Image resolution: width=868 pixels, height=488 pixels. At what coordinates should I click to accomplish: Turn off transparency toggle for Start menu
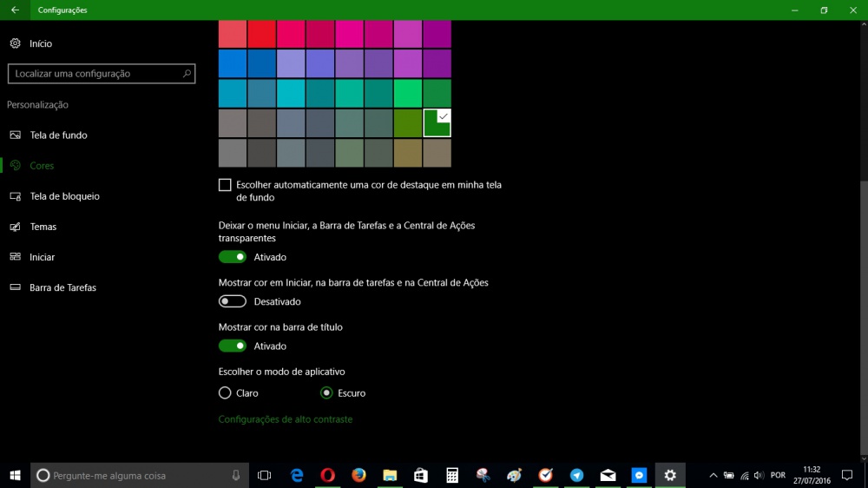click(x=233, y=257)
